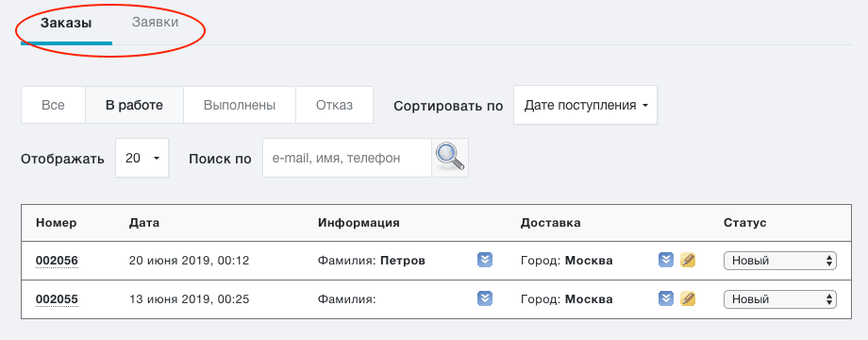Expand information details for order 002055

coord(485,299)
